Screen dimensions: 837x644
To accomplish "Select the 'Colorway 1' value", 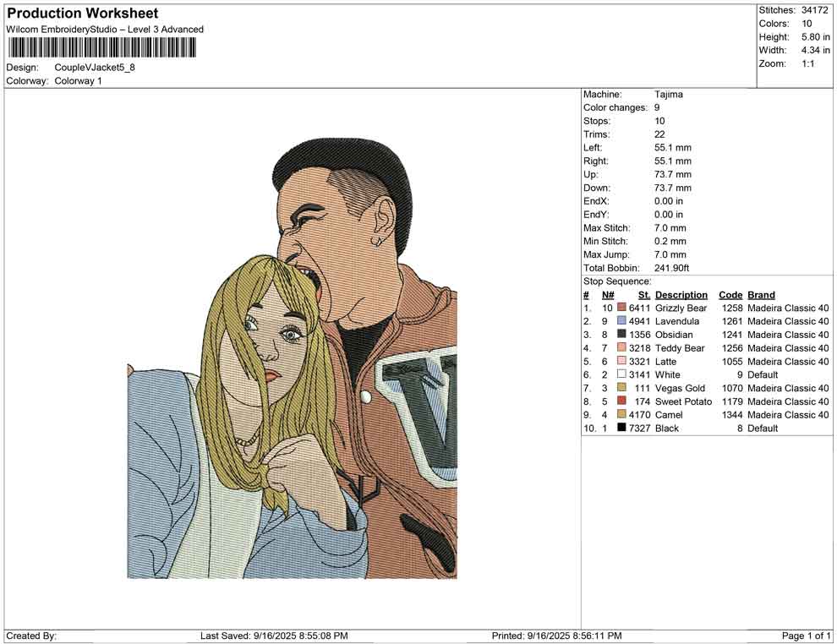I will (78, 81).
